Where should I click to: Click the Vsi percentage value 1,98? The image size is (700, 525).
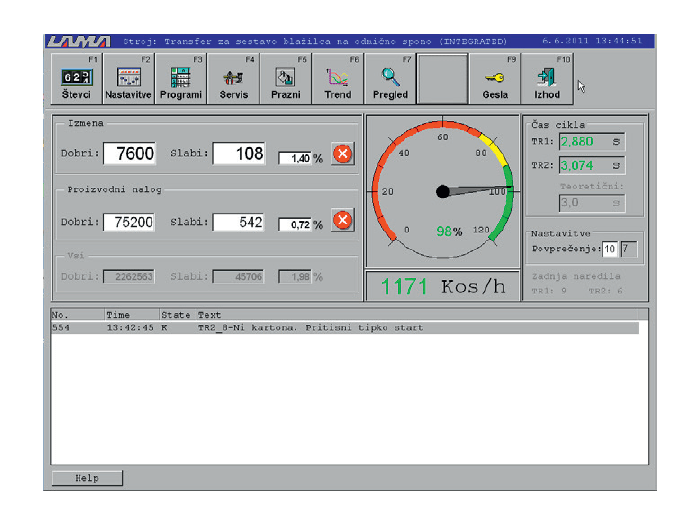click(295, 277)
